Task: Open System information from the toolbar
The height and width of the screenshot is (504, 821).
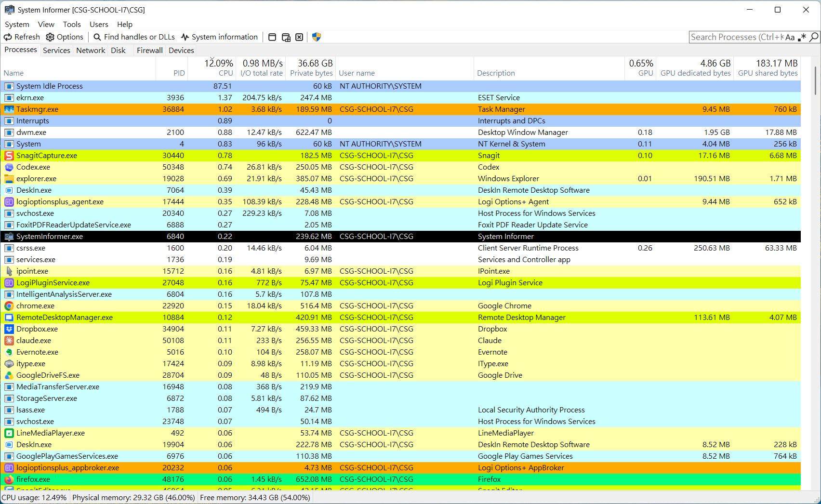Action: point(219,37)
